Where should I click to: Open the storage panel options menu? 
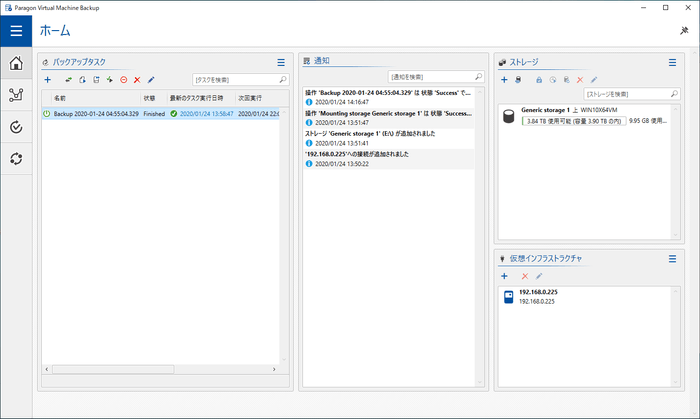pos(673,62)
